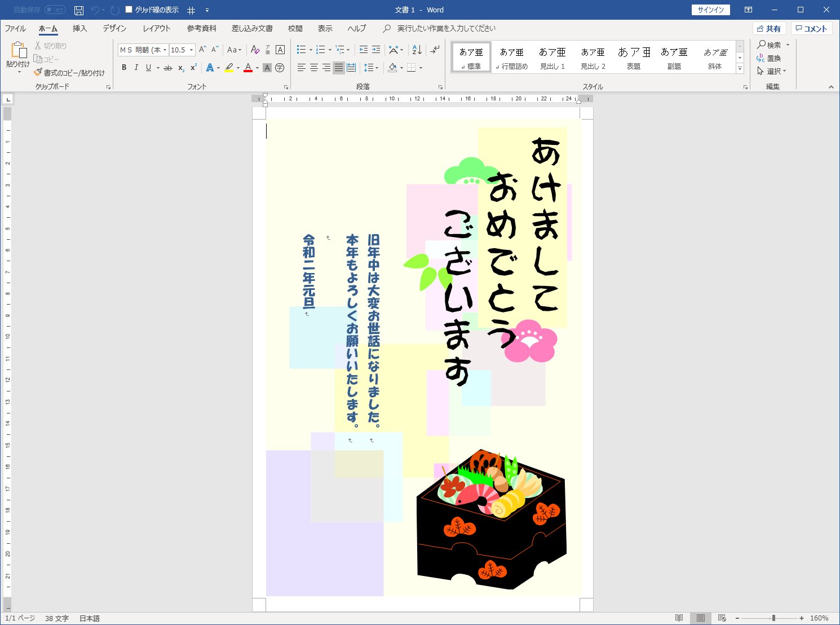Click the Save icon in Quick Access Toolbar
840x625 pixels.
[78, 10]
